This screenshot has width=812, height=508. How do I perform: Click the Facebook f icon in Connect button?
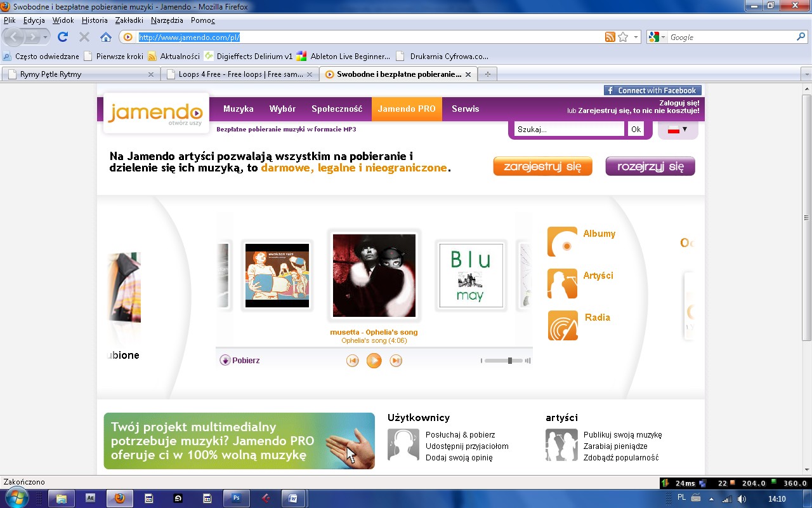(x=610, y=91)
